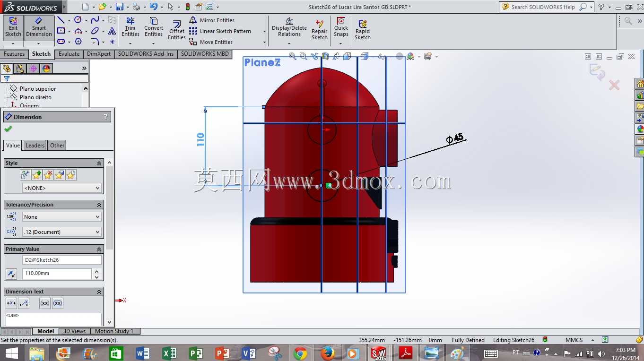Open Smart Dimension dropdown arrow

pyautogui.click(x=39, y=43)
